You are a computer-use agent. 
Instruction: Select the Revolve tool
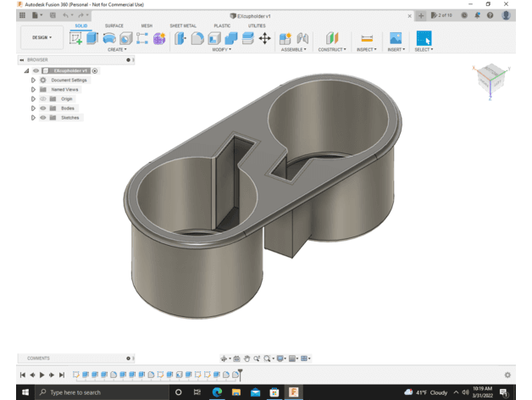coord(109,38)
